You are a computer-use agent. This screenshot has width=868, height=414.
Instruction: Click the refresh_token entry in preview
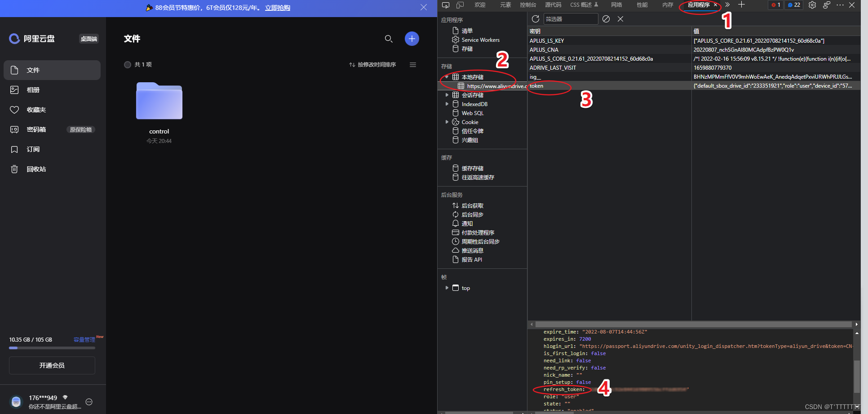click(564, 390)
